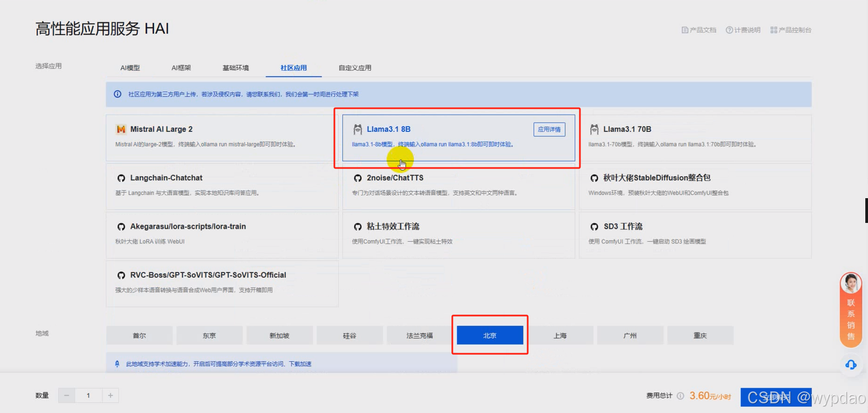Open the headset support icon

[851, 365]
